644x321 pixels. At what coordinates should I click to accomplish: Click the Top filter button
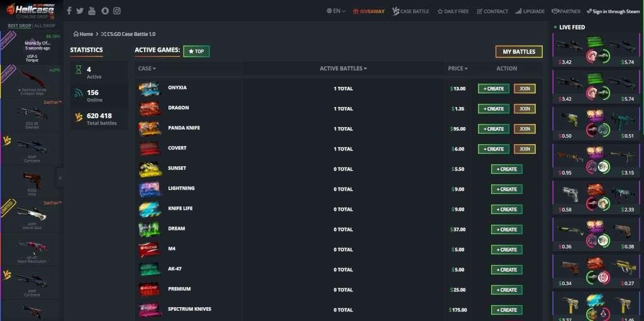tap(196, 52)
